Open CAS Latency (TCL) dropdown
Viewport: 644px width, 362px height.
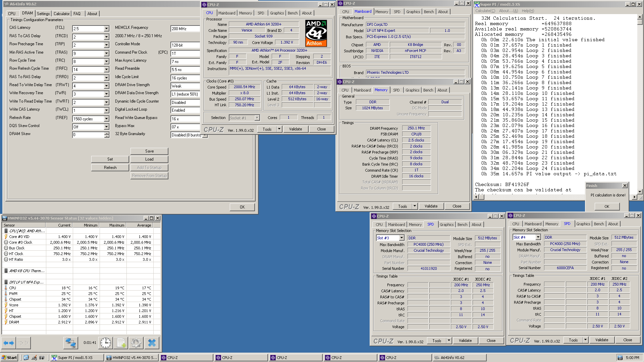coord(106,29)
